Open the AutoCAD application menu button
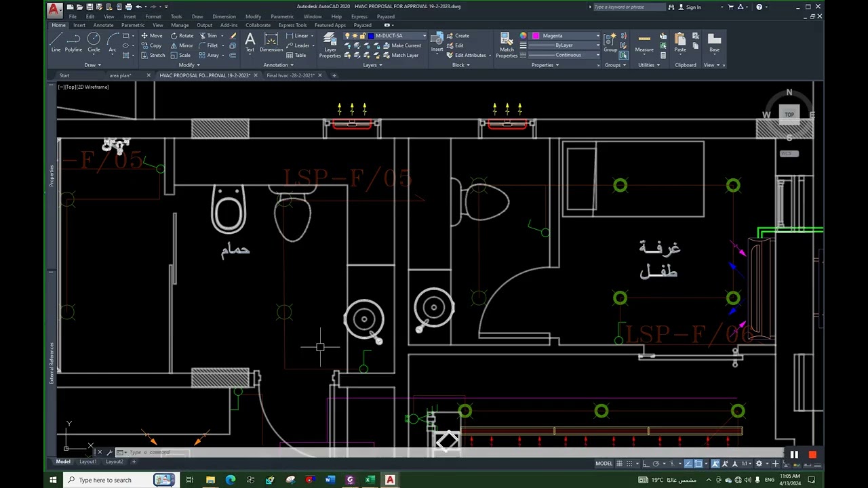868x488 pixels. click(x=55, y=9)
